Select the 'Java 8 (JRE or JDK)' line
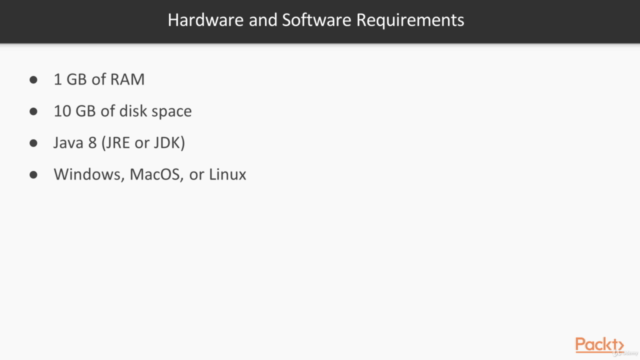 [119, 143]
